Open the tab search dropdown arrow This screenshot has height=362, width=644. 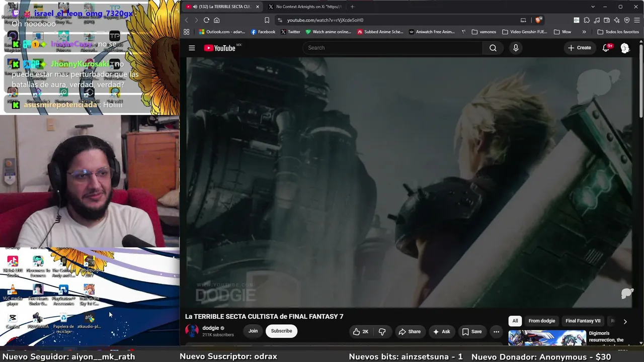click(x=593, y=7)
